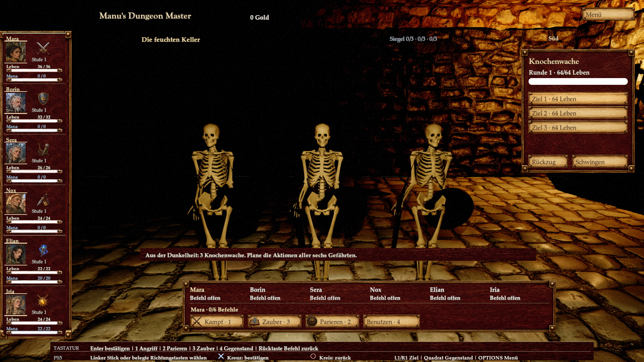Choose the Zauber · 3 command

(x=275, y=321)
